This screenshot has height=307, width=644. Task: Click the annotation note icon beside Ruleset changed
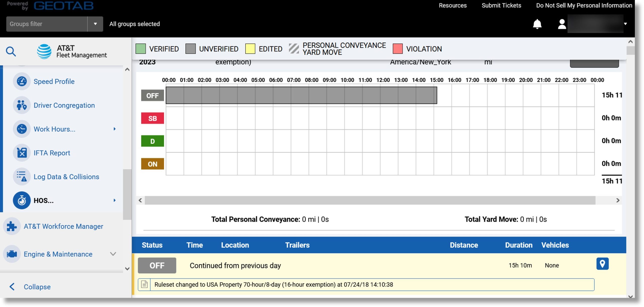click(144, 285)
